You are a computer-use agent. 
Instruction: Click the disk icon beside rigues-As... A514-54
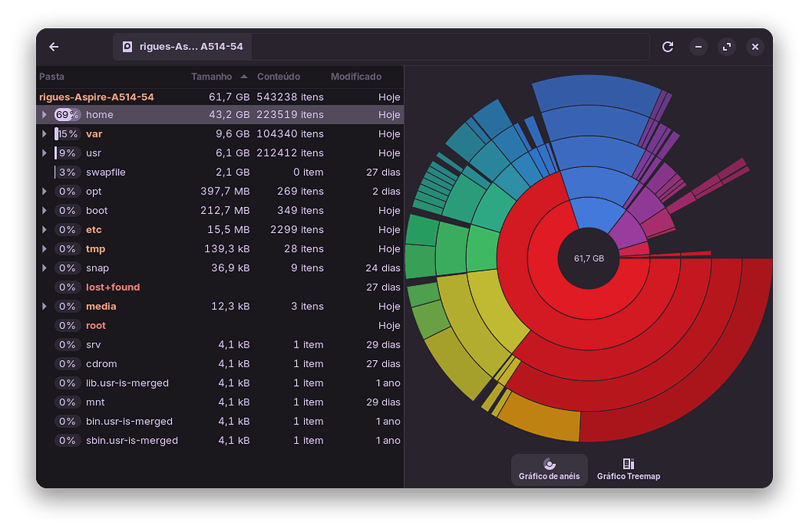(x=127, y=47)
